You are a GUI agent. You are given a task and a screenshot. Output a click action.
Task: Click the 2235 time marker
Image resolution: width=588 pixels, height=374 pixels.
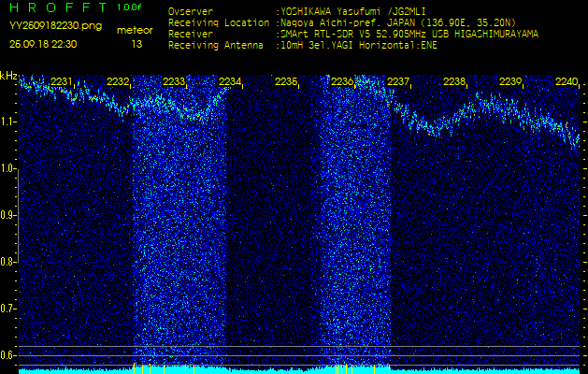tap(286, 82)
